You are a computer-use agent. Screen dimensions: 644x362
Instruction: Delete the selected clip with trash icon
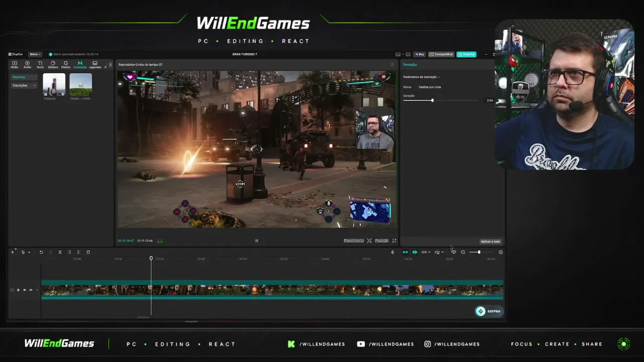[88, 252]
